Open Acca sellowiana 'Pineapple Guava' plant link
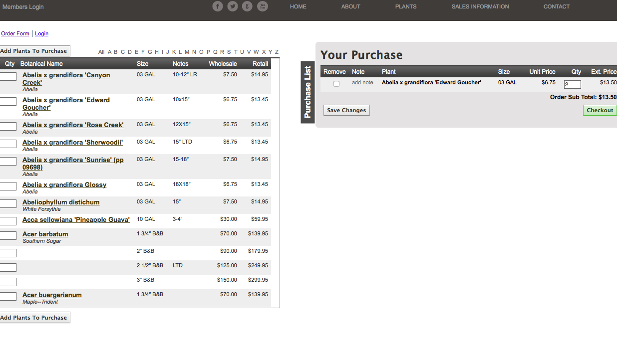617x364 pixels. [76, 220]
